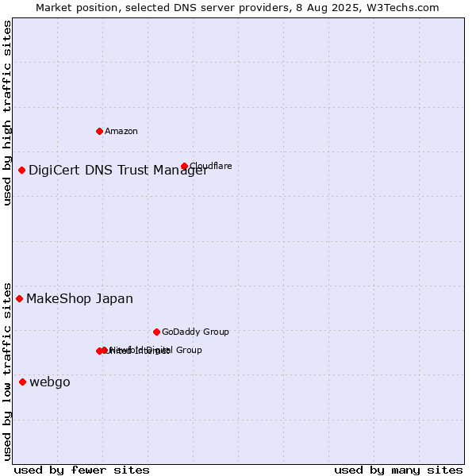Click the 'used by high traffic sites' label
476x476 pixels.
tap(7, 113)
